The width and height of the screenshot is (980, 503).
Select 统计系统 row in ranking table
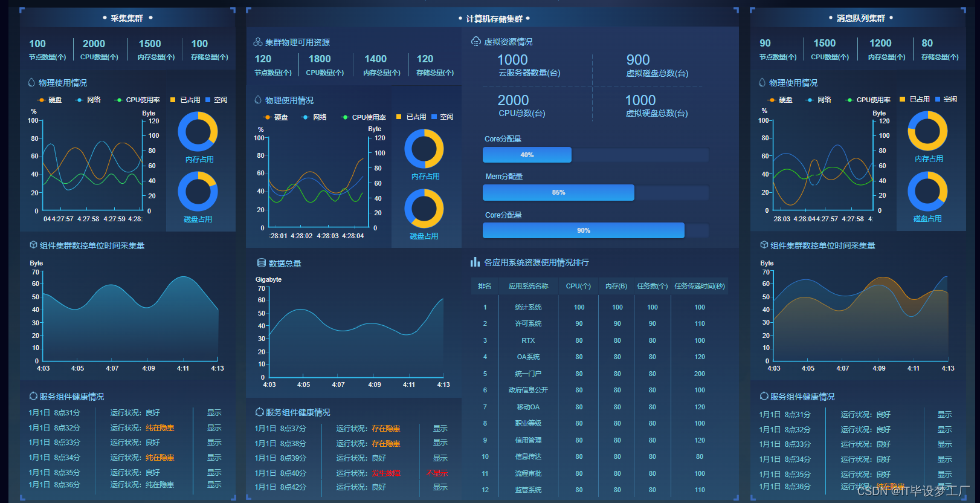tap(599, 307)
